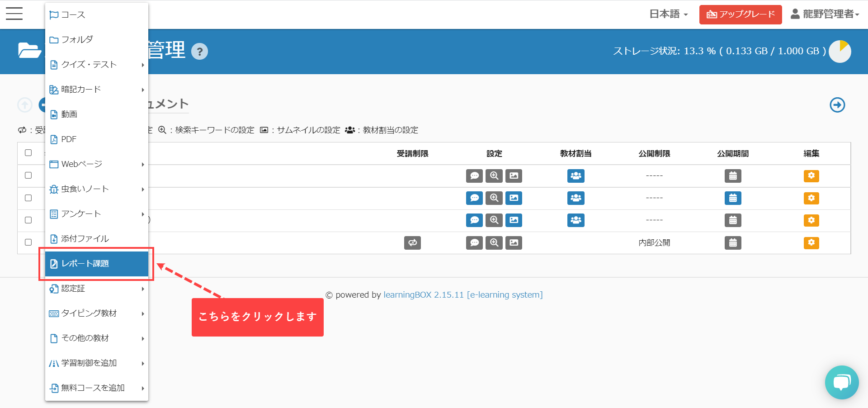Screen dimensions: 868x408
Task: Expand the クイズ・テスト submenu
Action: coord(97,65)
